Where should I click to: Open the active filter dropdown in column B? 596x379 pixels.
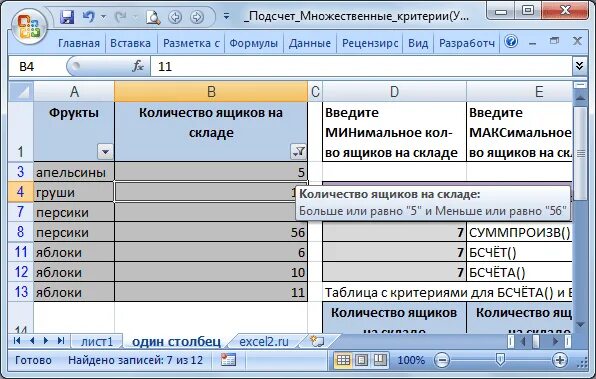298,152
